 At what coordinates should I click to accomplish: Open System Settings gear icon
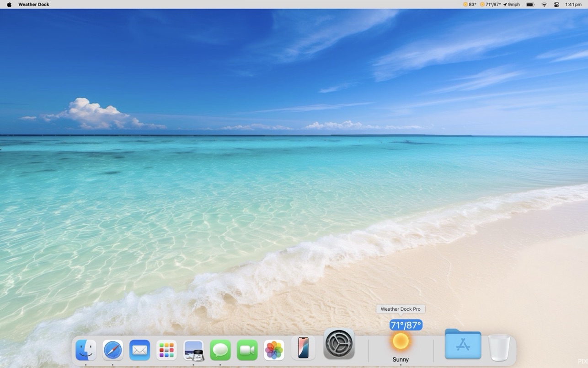(339, 343)
